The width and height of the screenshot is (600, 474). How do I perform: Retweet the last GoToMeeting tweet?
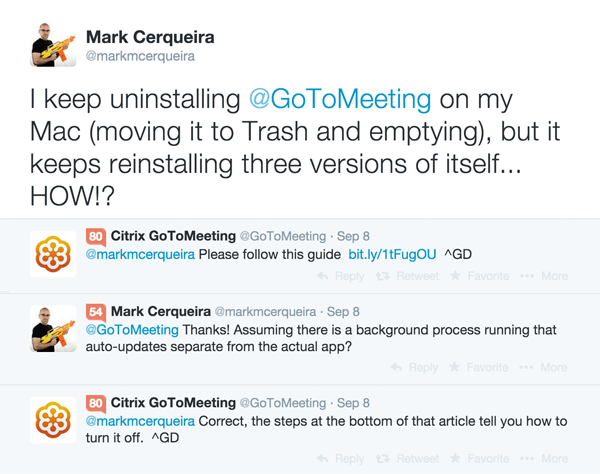(407, 458)
